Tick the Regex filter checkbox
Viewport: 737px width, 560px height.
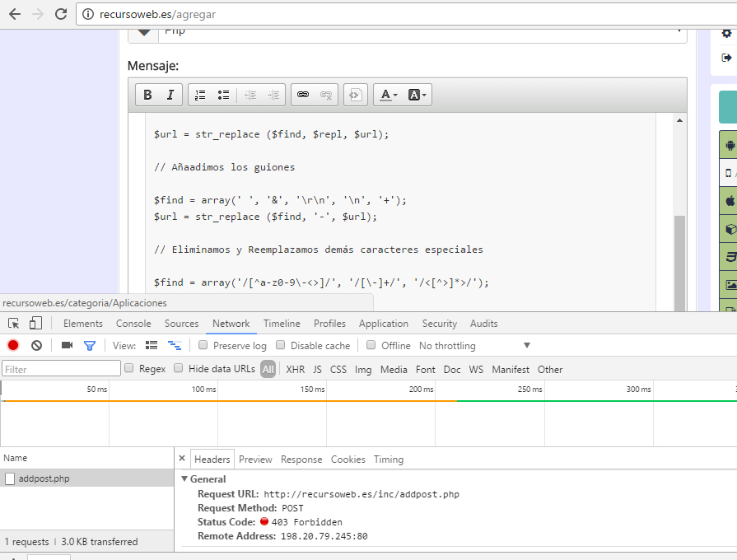click(x=129, y=369)
